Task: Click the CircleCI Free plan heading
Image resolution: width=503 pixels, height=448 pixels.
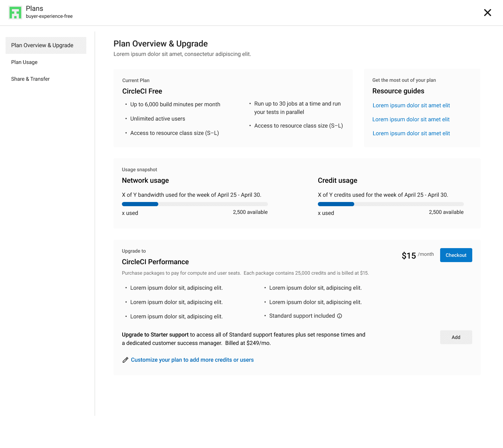Action: (142, 91)
